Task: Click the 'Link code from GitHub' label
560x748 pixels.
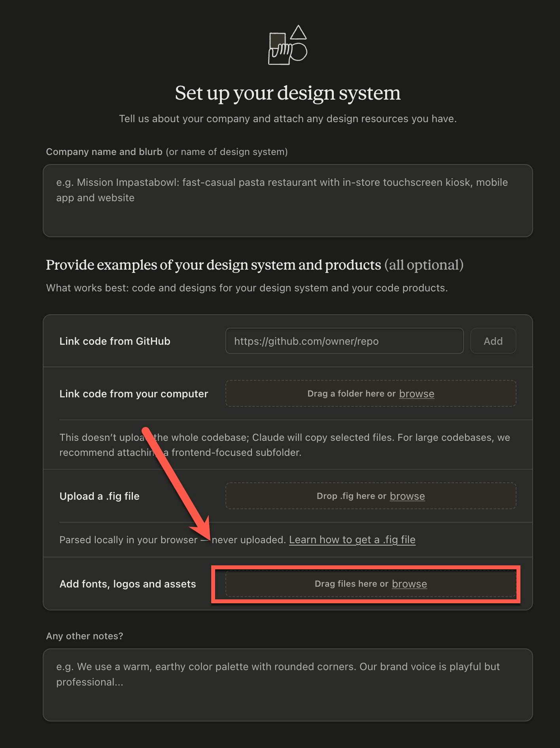Action: pyautogui.click(x=115, y=341)
